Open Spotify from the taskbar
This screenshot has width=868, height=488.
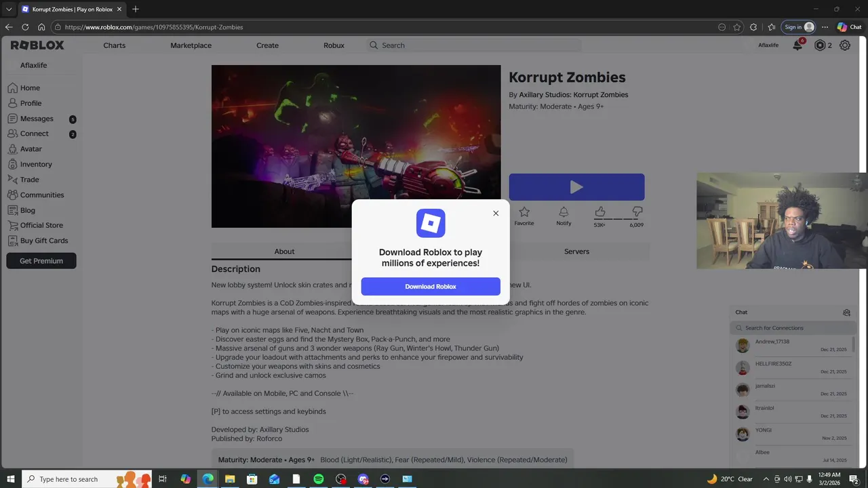click(319, 479)
